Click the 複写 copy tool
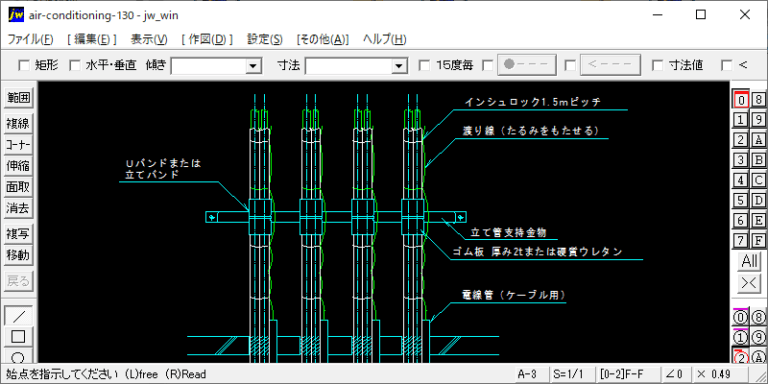 coord(18,234)
